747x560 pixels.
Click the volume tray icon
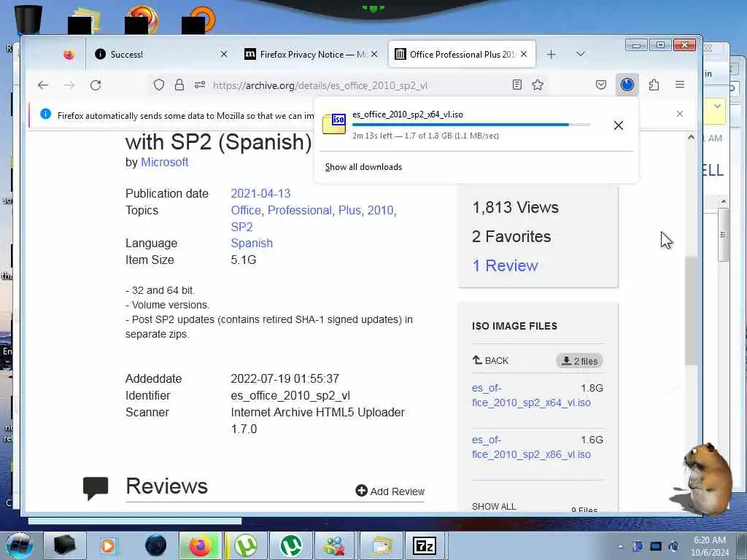coord(673,546)
